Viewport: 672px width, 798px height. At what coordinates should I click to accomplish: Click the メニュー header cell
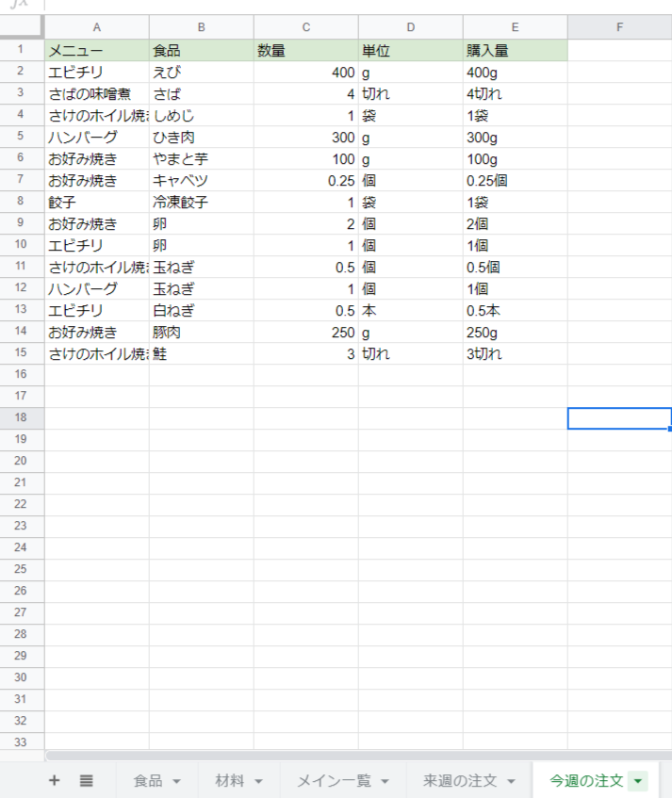pos(96,51)
